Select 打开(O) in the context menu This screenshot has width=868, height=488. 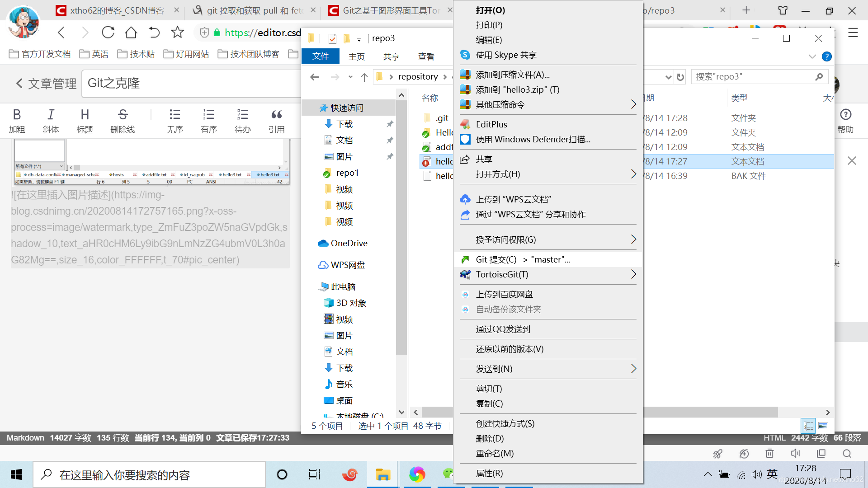pos(548,10)
